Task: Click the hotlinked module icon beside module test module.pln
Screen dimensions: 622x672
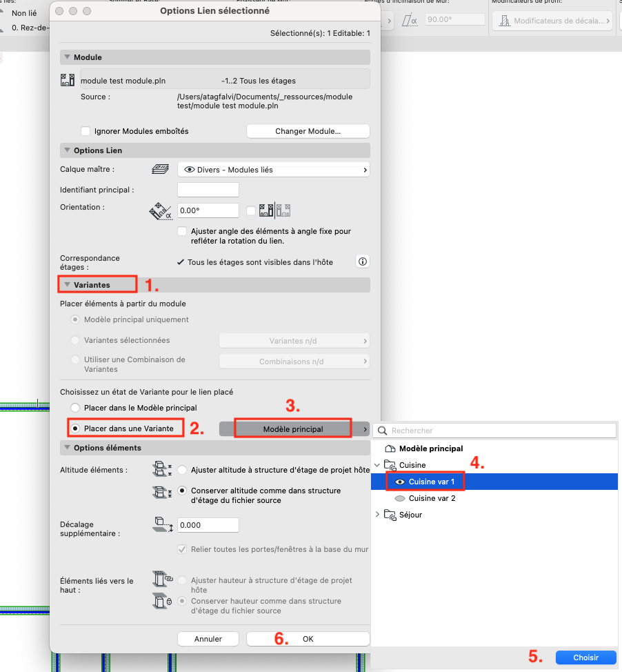Action: [68, 80]
